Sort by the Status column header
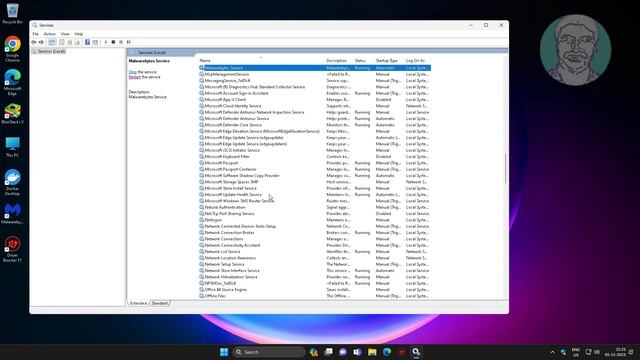640x360 pixels. (x=360, y=60)
